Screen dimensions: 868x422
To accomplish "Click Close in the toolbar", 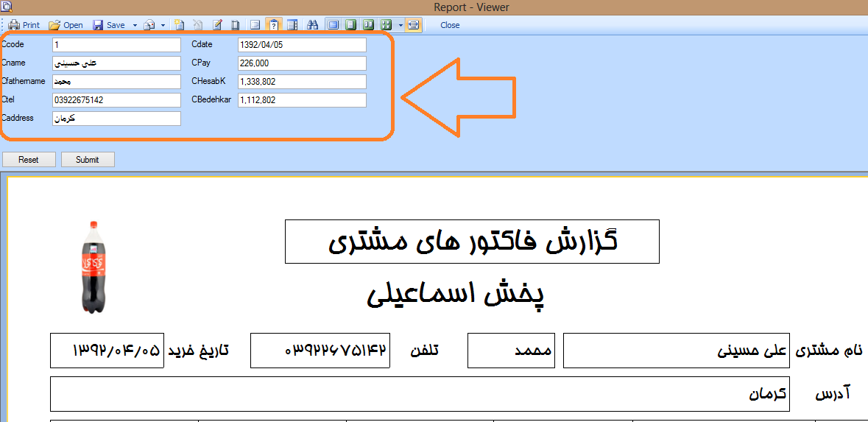I will click(x=450, y=25).
